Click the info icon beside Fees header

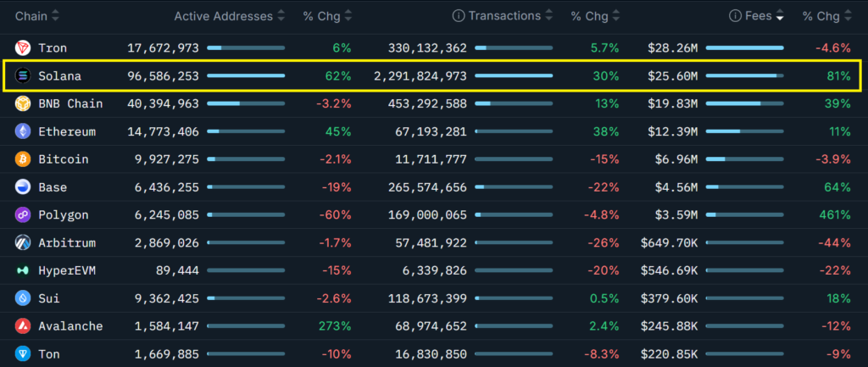tap(736, 16)
